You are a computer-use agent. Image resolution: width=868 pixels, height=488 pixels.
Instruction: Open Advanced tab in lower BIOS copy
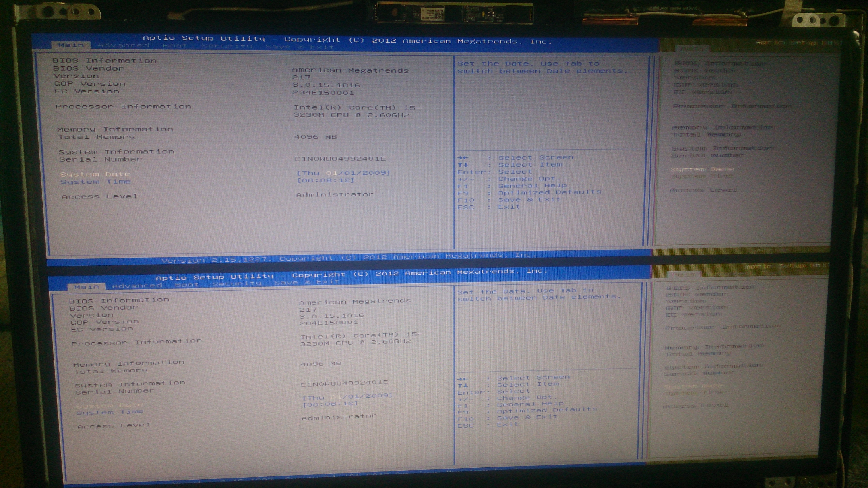coord(137,286)
